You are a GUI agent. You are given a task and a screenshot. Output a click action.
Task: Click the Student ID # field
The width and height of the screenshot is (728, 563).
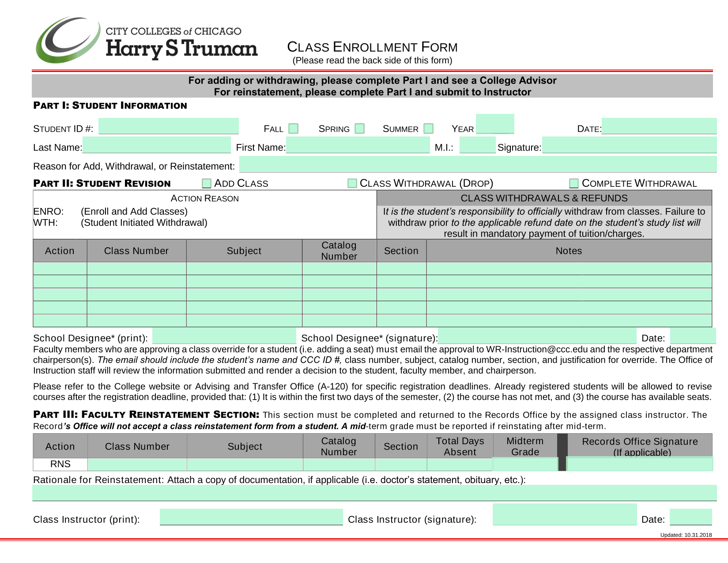coord(169,126)
